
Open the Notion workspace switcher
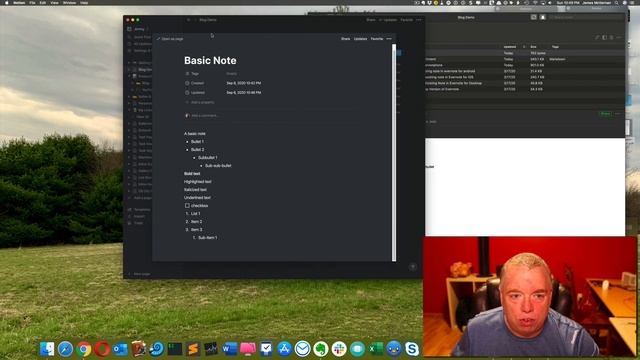tap(137, 29)
